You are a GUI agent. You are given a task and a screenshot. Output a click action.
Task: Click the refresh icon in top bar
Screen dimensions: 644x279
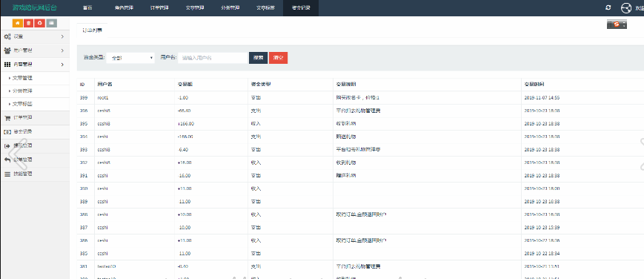pos(608,7)
